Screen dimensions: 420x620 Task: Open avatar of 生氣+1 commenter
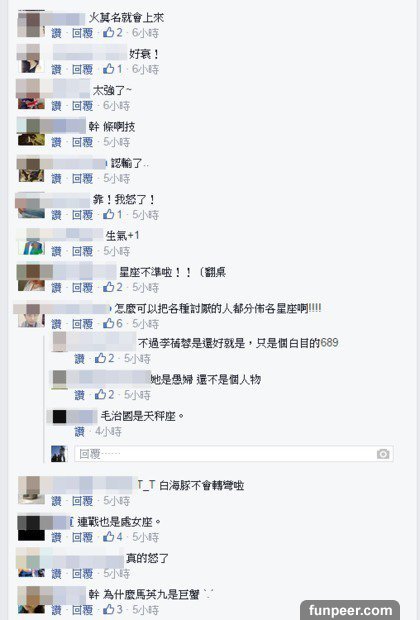point(31,242)
